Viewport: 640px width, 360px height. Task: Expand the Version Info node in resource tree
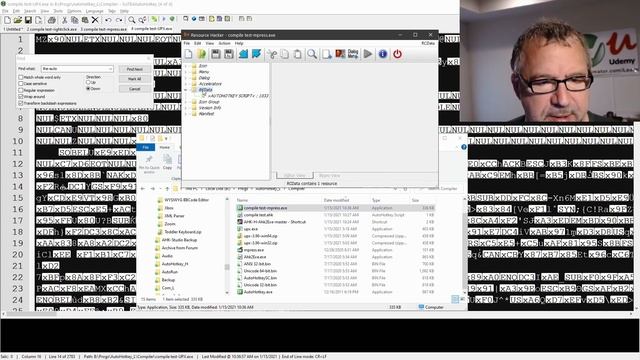[186, 108]
